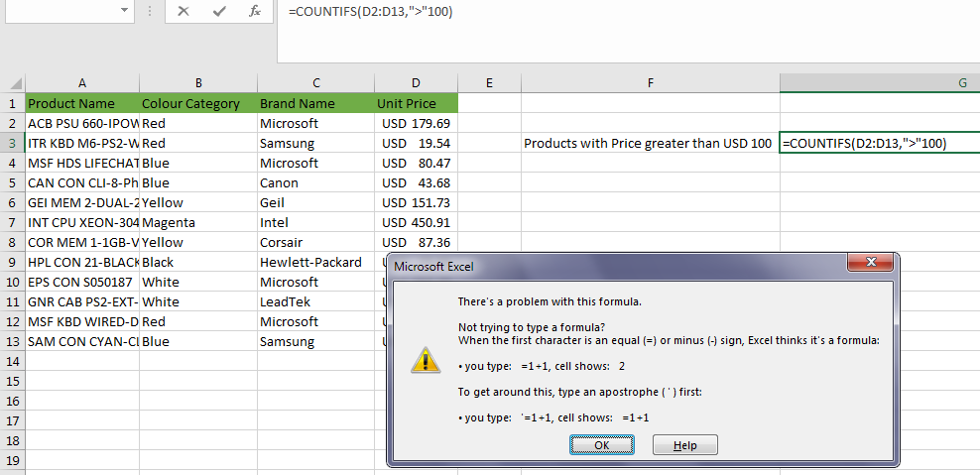The image size is (980, 475).
Task: Select the LeadTek brand cell
Action: [x=316, y=301]
